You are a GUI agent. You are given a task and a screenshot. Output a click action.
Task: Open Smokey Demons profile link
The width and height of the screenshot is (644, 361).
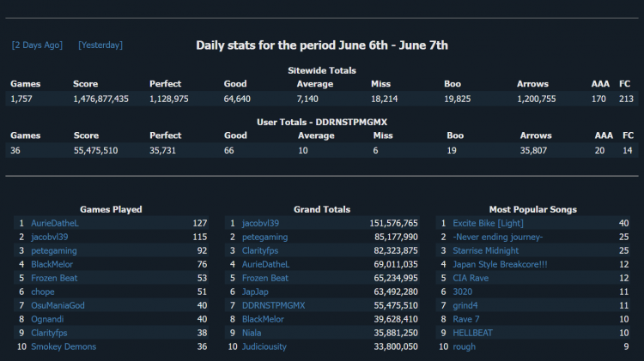pyautogui.click(x=64, y=346)
